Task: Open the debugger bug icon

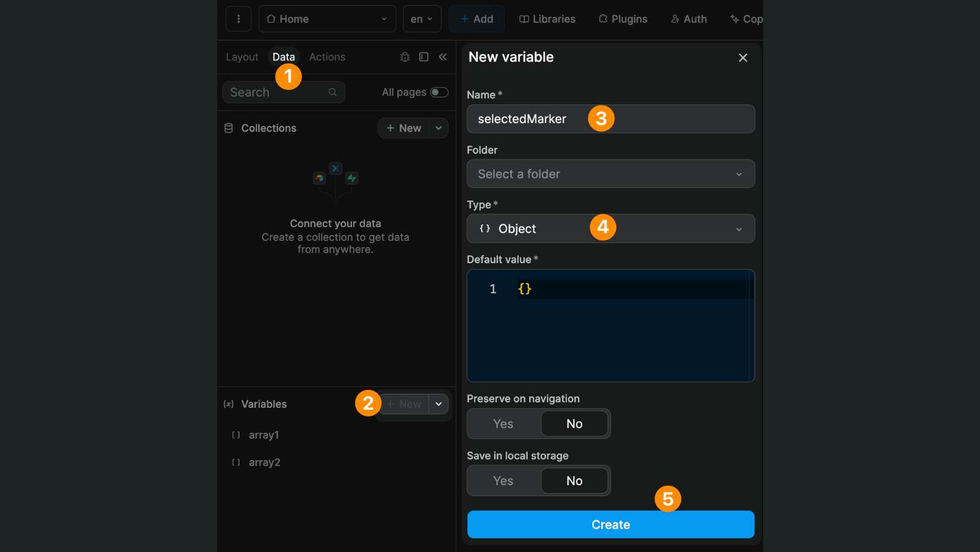Action: coord(405,57)
